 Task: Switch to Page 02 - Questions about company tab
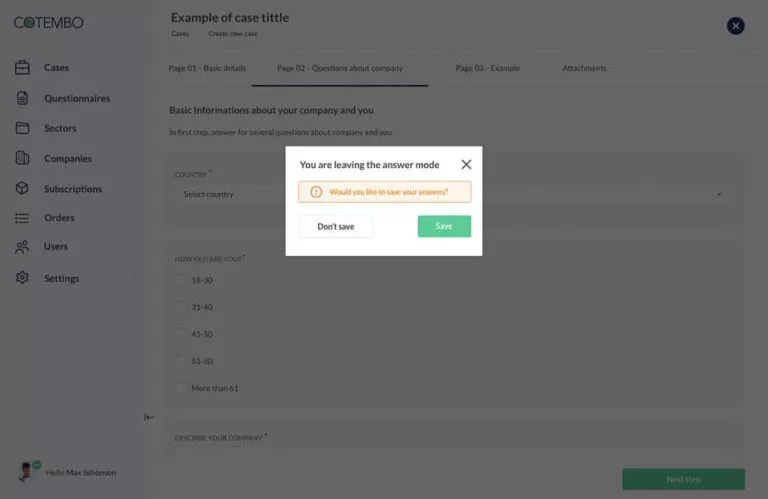pos(340,68)
